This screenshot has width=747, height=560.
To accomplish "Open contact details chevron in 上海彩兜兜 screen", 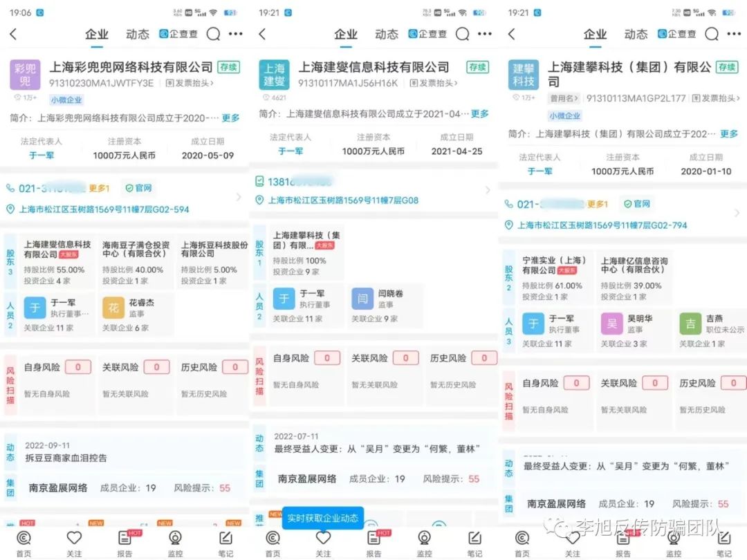I will tap(239, 197).
